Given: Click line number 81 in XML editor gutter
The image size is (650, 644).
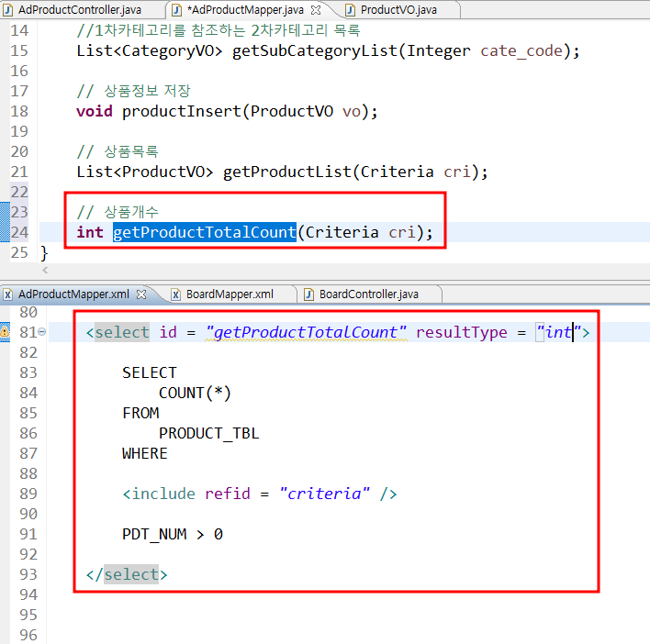Looking at the screenshot, I should 28,332.
